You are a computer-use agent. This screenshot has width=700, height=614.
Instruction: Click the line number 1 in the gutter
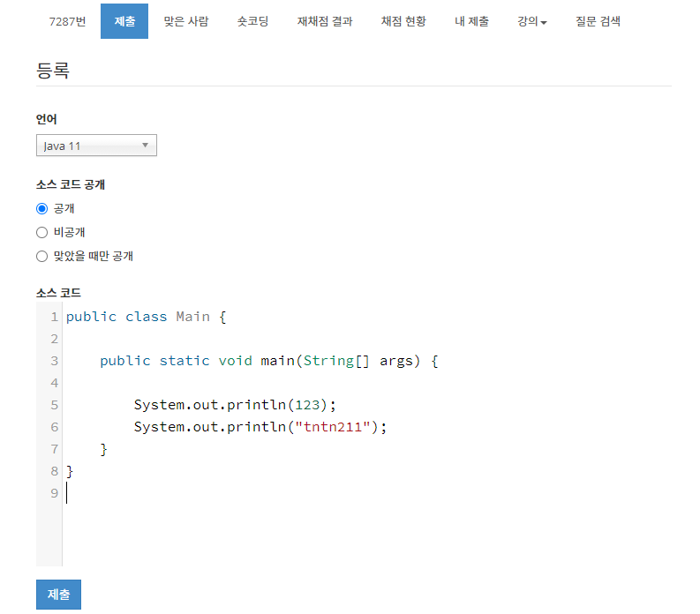point(54,317)
